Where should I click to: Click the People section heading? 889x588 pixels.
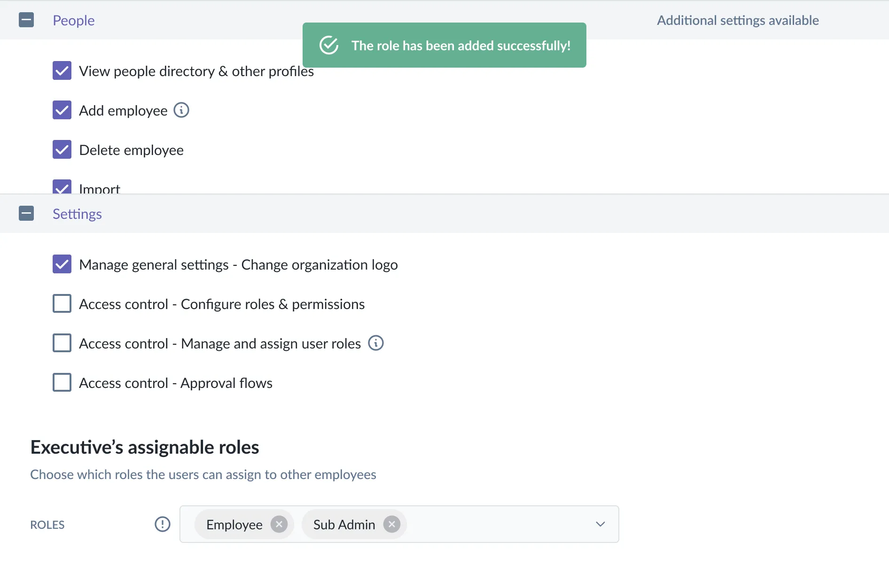[x=74, y=20]
